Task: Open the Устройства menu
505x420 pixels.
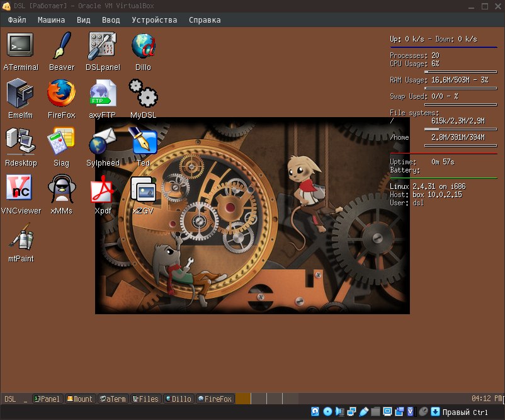Action: pyautogui.click(x=154, y=20)
